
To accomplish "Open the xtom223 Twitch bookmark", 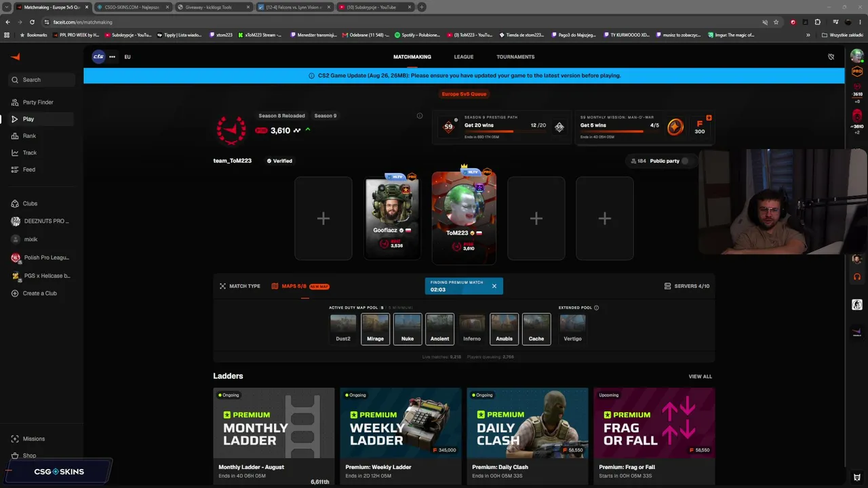I will (x=221, y=35).
